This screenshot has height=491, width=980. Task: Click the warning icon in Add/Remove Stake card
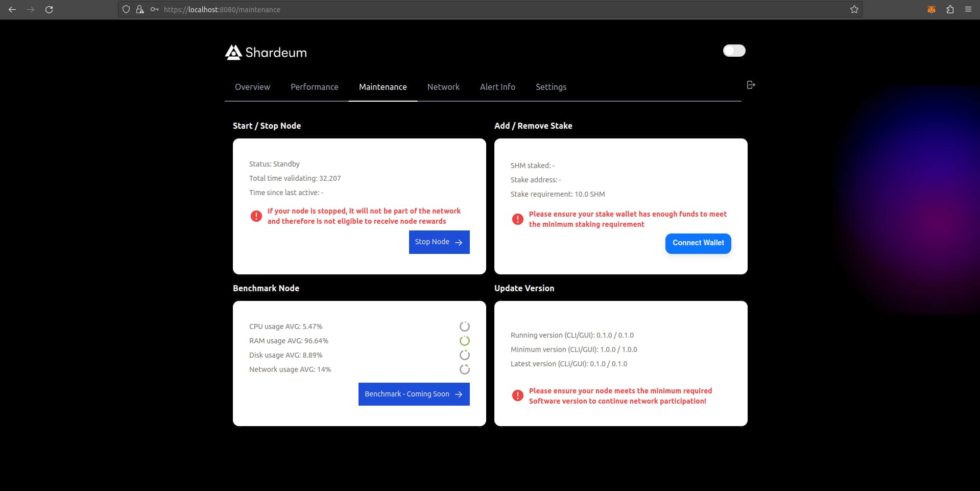517,219
